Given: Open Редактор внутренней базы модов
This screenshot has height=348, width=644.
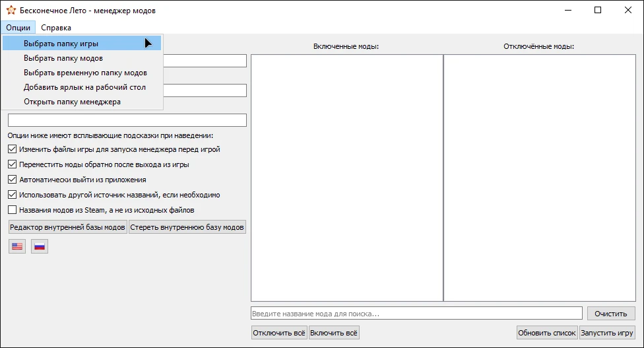Looking at the screenshot, I should (x=68, y=227).
